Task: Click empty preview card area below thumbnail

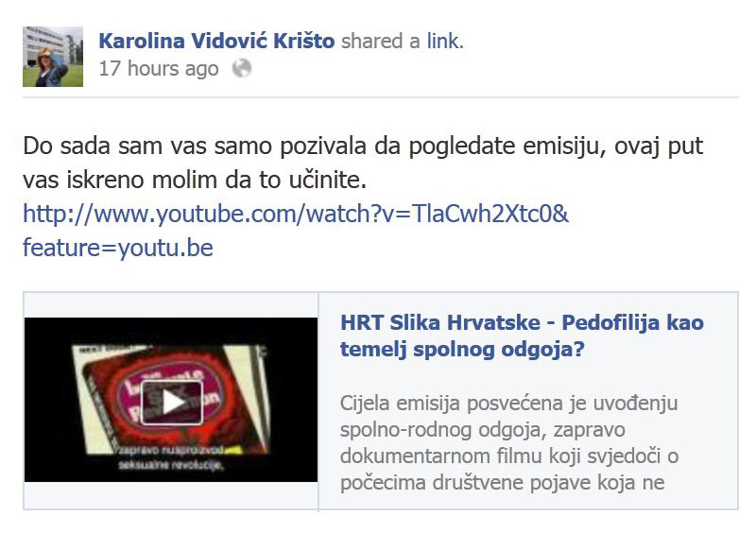Action: 171,495
